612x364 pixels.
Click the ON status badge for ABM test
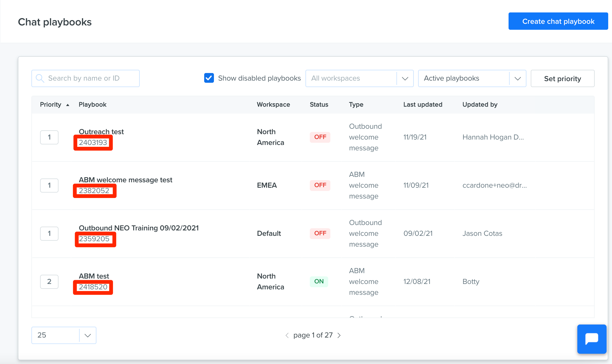(x=319, y=282)
